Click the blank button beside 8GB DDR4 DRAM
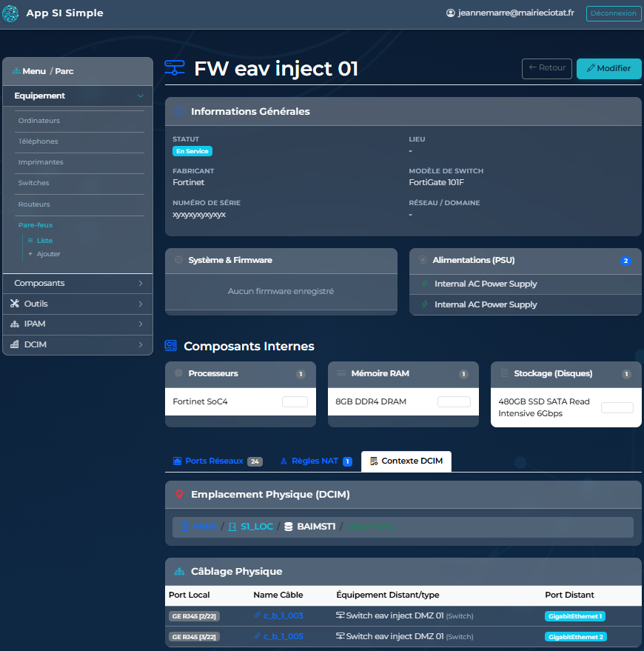This screenshot has width=644, height=651. (454, 402)
